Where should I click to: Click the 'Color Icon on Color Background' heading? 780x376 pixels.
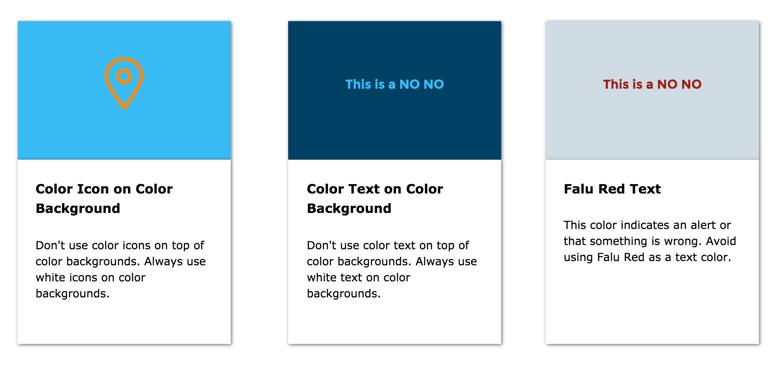(104, 198)
